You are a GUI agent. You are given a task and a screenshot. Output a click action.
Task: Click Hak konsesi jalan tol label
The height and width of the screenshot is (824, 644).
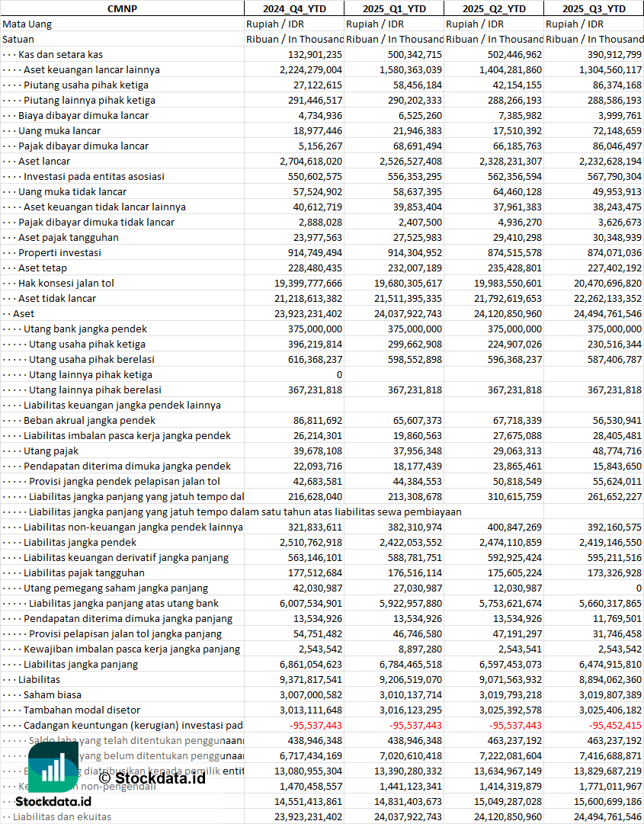pos(66,284)
